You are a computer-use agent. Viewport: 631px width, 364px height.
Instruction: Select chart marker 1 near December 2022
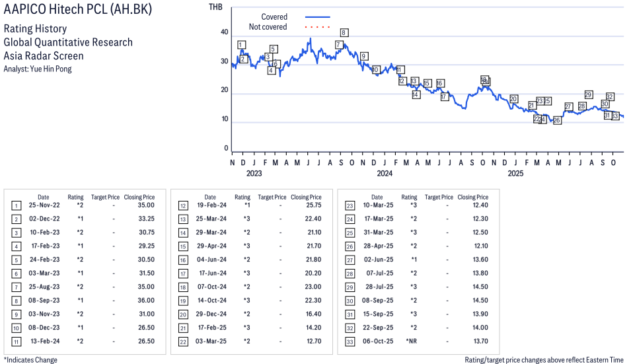tap(241, 45)
